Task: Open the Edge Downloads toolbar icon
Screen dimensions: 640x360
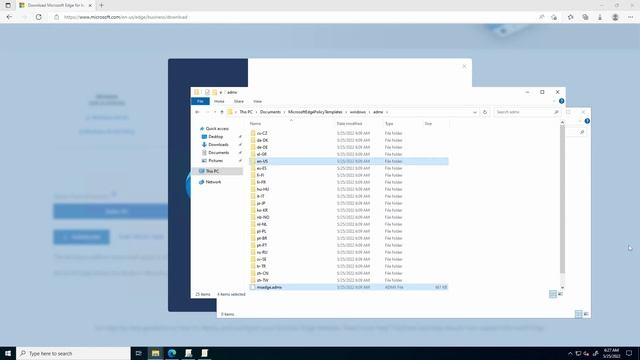Action: point(600,17)
